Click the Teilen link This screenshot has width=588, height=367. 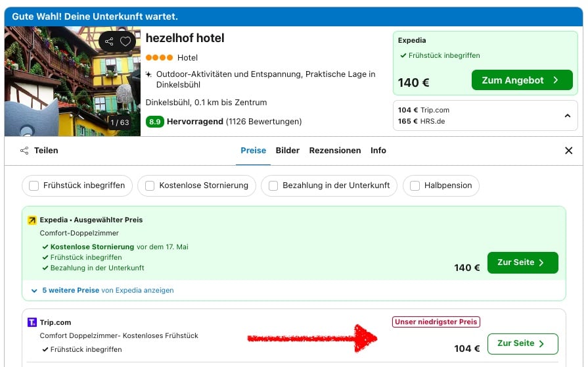[46, 151]
